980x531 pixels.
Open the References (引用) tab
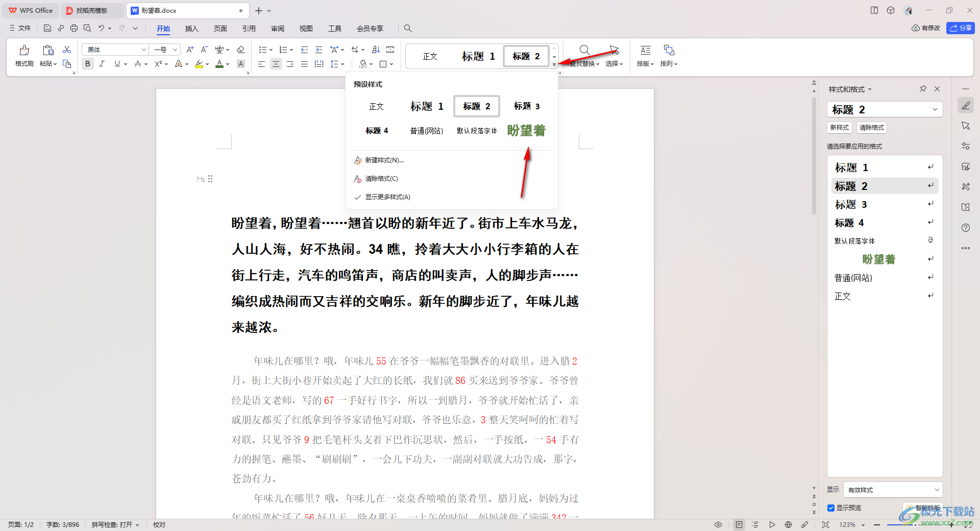click(x=249, y=28)
